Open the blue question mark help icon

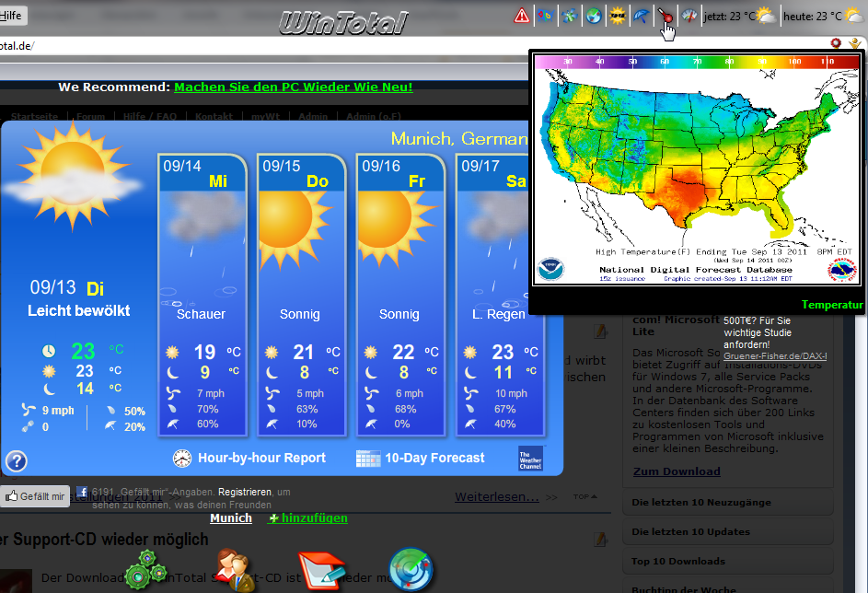(x=16, y=461)
